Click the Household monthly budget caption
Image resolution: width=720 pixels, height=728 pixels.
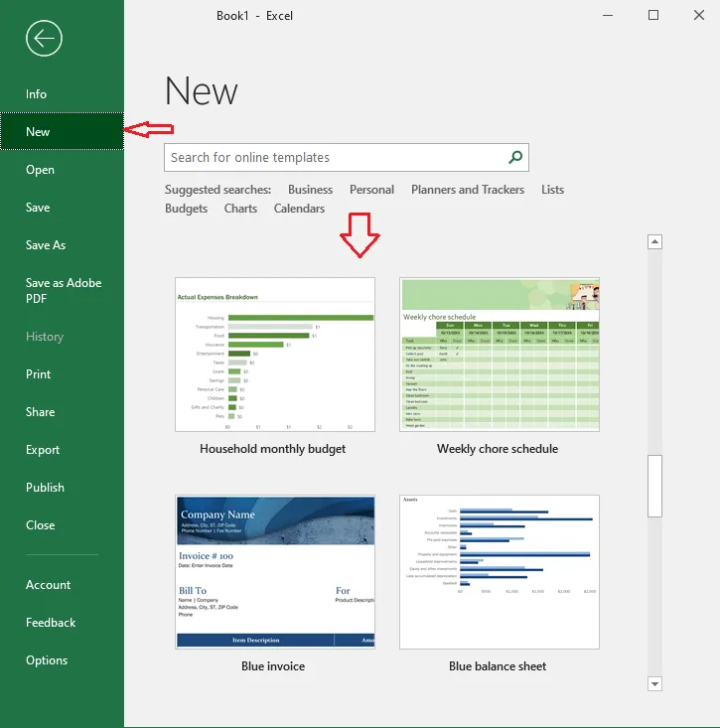point(272,449)
